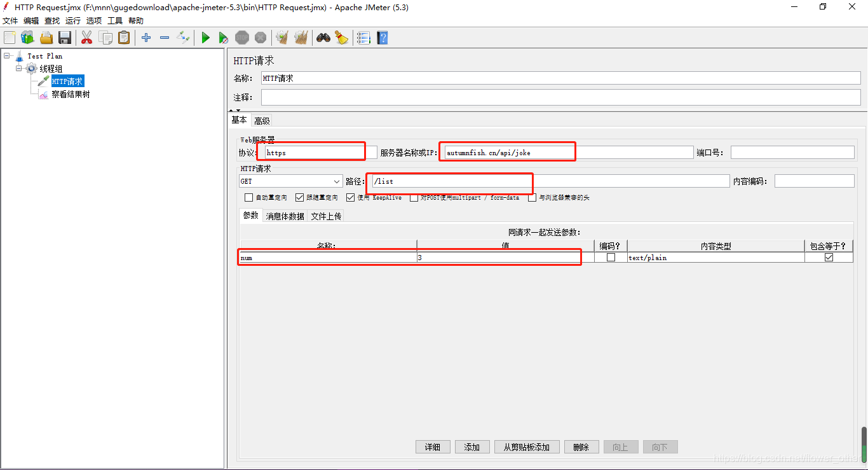
Task: Click the Copy toolbar icon
Action: click(105, 38)
